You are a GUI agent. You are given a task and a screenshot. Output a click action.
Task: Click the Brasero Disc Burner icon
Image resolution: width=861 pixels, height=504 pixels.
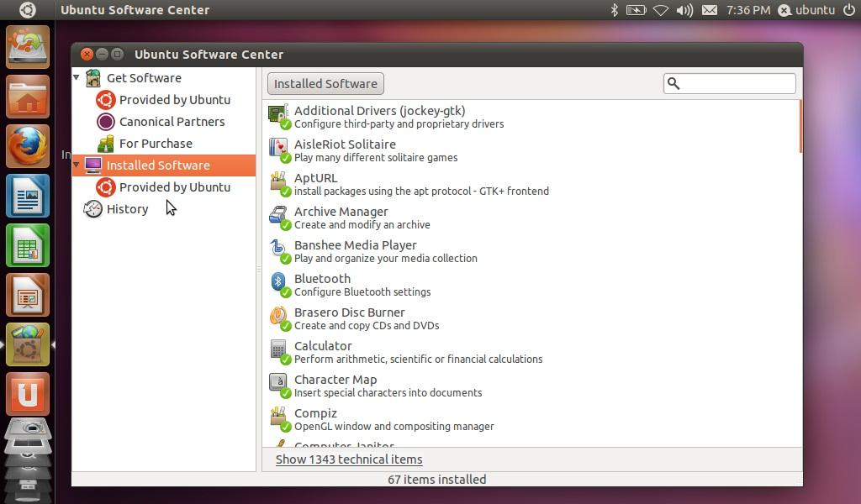pyautogui.click(x=279, y=318)
